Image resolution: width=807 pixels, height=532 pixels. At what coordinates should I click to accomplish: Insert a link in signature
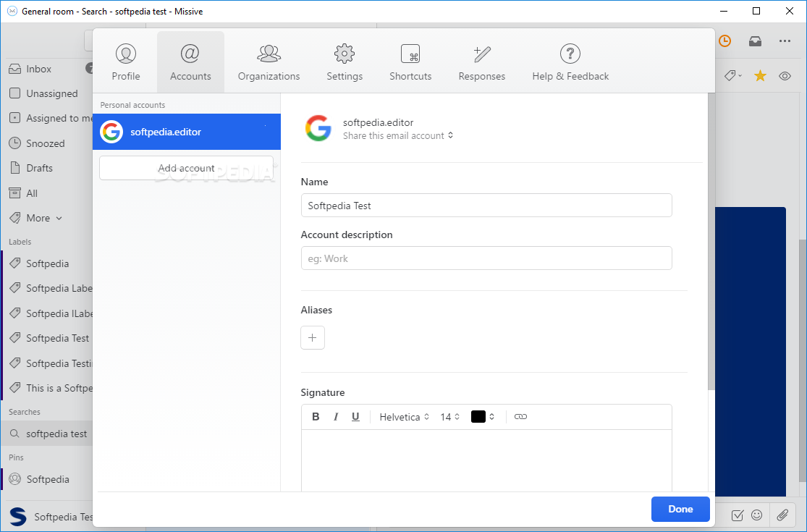(520, 417)
